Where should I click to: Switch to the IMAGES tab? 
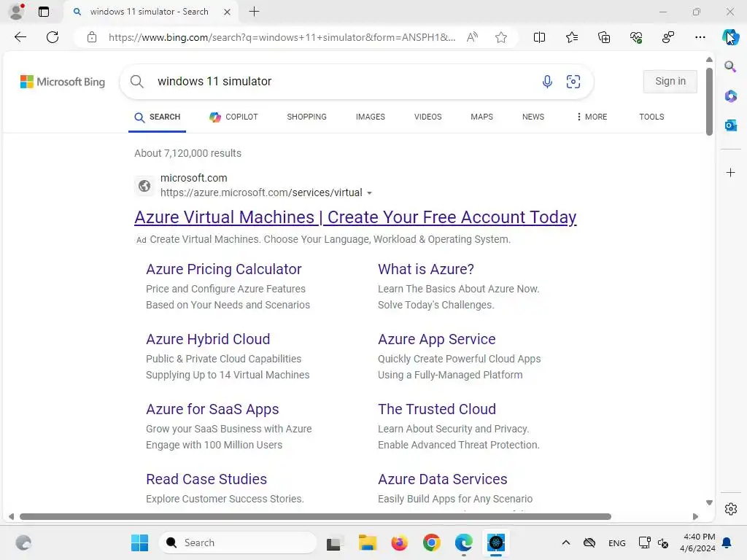(370, 117)
